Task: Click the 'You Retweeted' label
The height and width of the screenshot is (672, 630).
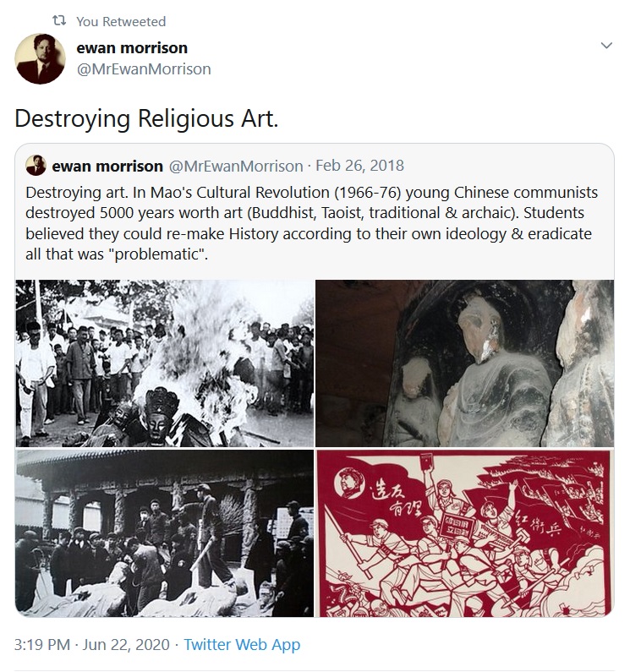Action: (121, 21)
